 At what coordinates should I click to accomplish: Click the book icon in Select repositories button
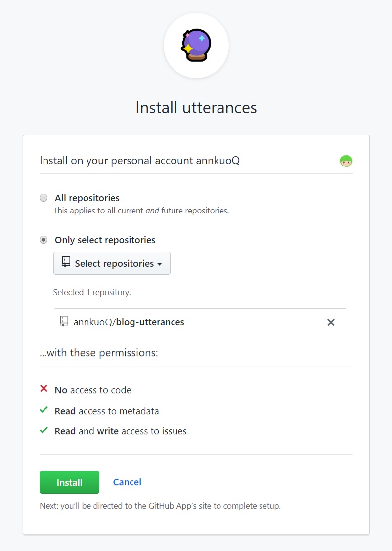pos(66,262)
